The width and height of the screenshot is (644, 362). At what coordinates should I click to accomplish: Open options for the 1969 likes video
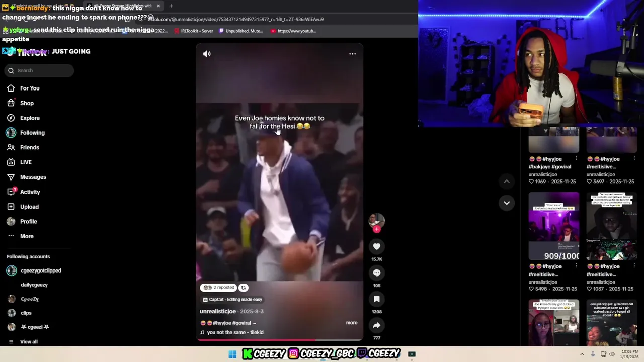[576, 159]
